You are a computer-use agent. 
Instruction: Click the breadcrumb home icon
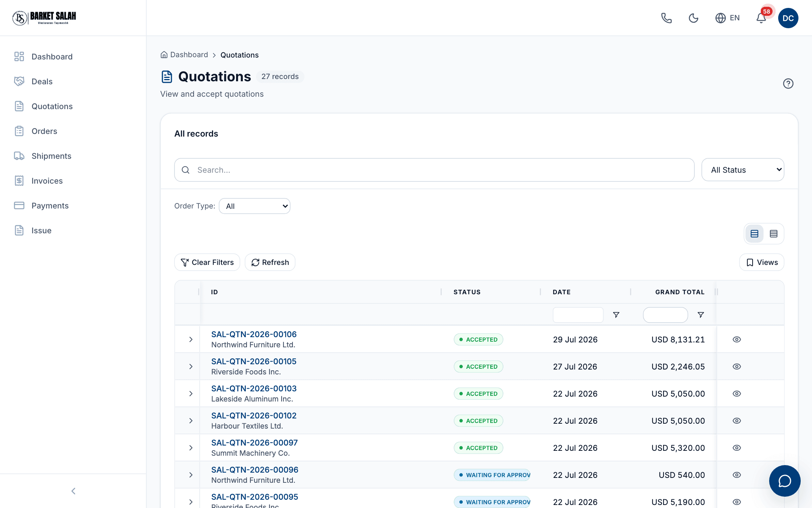pyautogui.click(x=164, y=55)
